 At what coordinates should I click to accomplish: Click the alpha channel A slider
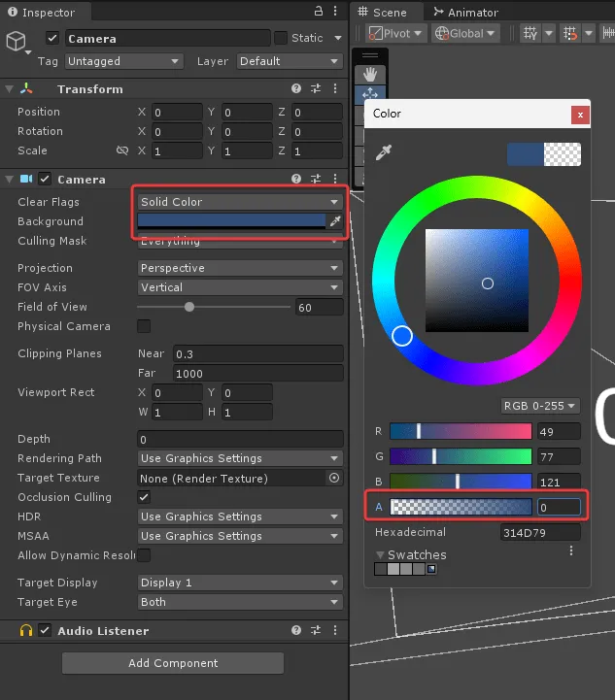pos(461,507)
